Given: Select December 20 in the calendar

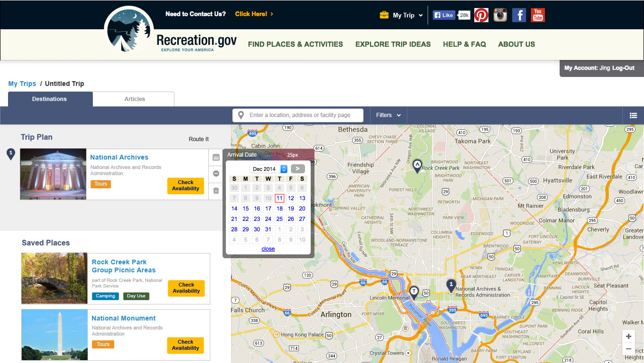Looking at the screenshot, I should [302, 209].
